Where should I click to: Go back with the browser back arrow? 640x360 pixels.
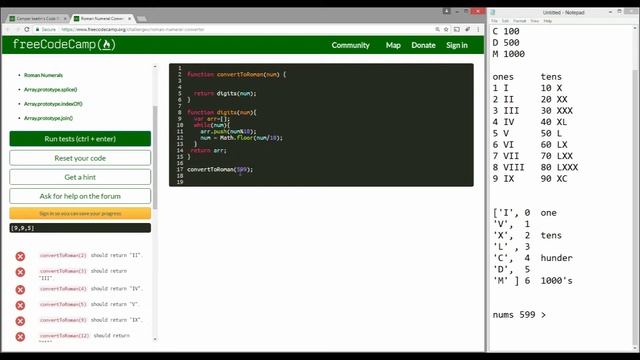click(x=8, y=29)
